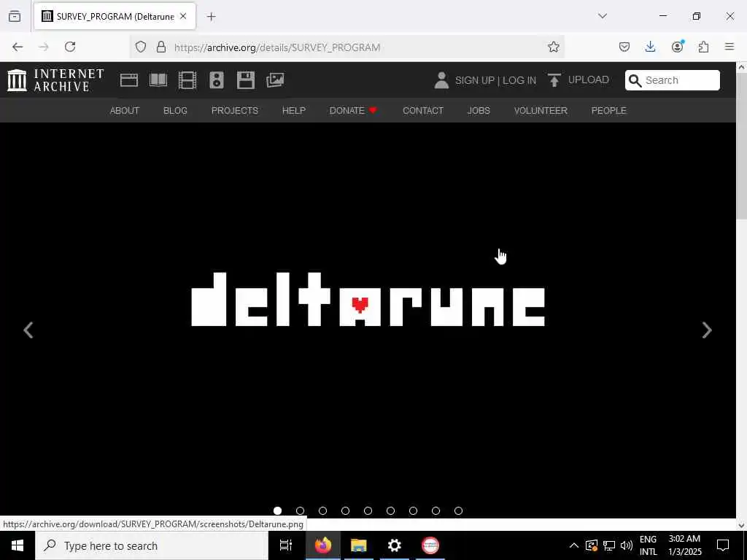Click the SIGN UP link

pos(474,80)
